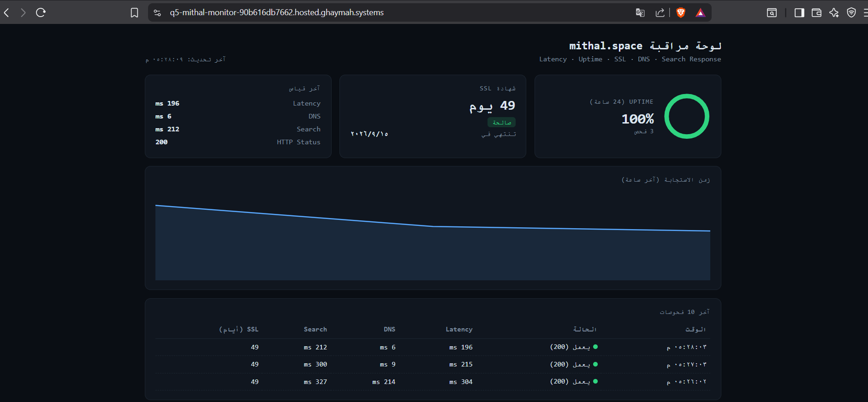This screenshot has width=868, height=402.
Task: Bookmark this page with bookmark icon
Action: click(x=134, y=12)
